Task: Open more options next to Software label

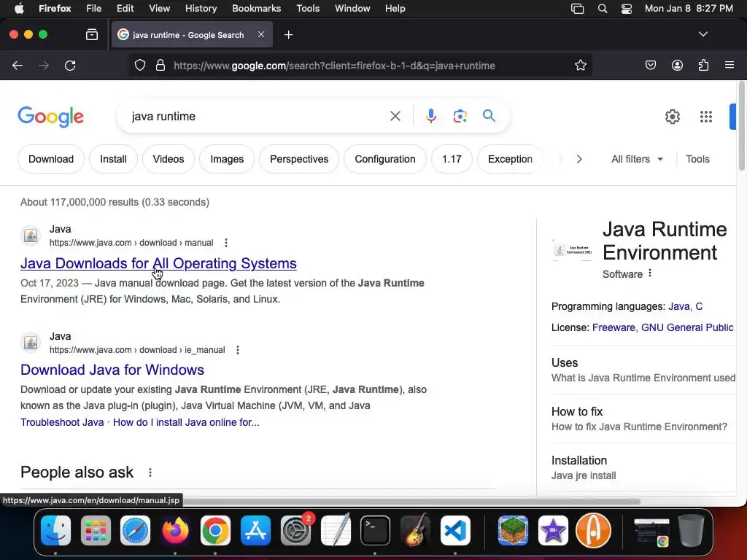Action: [x=650, y=273]
